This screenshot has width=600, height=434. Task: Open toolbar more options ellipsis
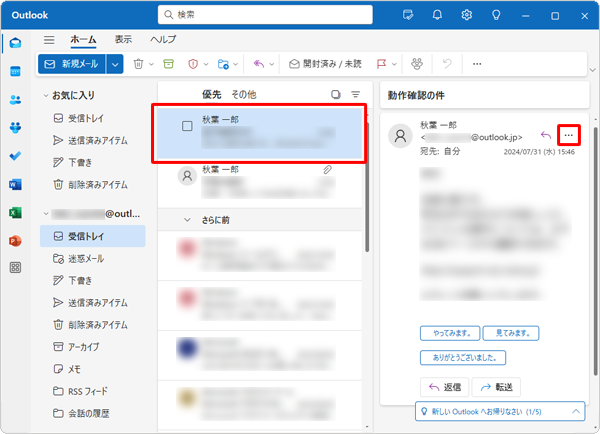click(x=477, y=64)
